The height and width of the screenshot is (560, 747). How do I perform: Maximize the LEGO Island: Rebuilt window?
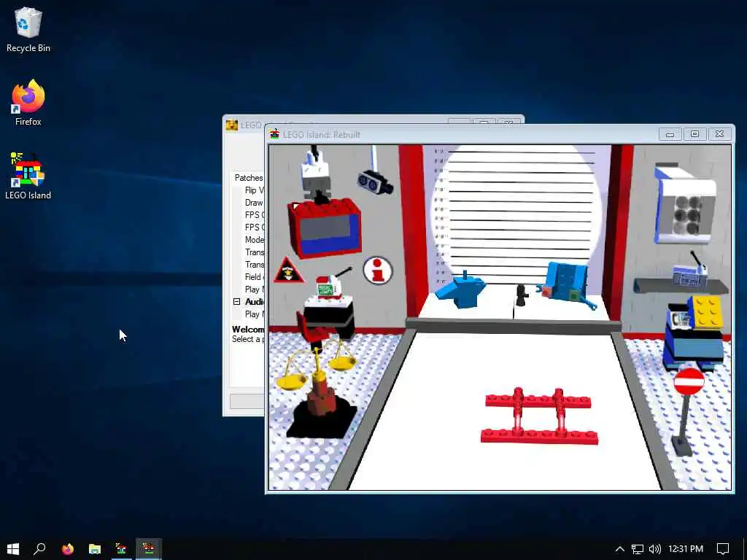(x=694, y=134)
